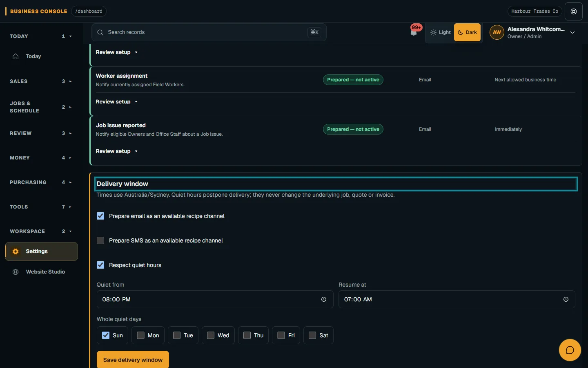Open the chat bubble floating button
This screenshot has height=368, width=588.
(570, 350)
